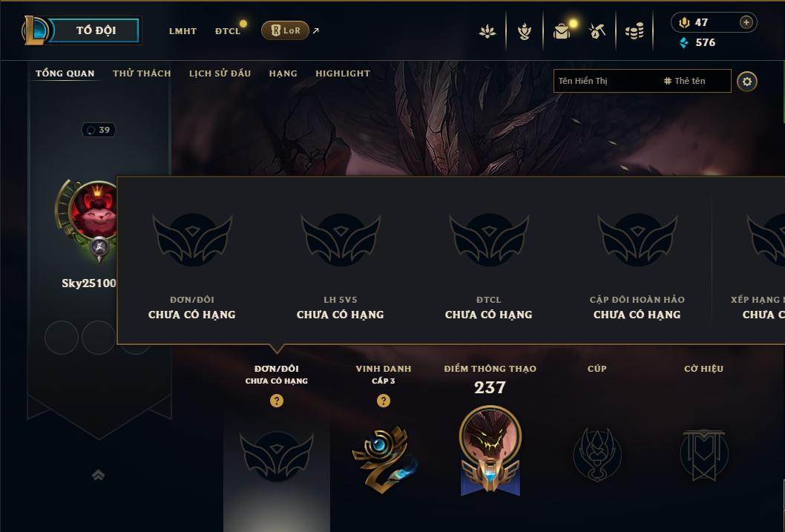Open the HẠNG tab

tap(283, 73)
